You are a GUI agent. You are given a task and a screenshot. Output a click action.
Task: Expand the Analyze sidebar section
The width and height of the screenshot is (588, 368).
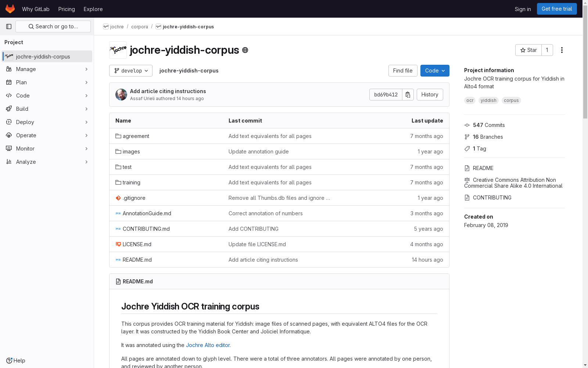coord(47,162)
